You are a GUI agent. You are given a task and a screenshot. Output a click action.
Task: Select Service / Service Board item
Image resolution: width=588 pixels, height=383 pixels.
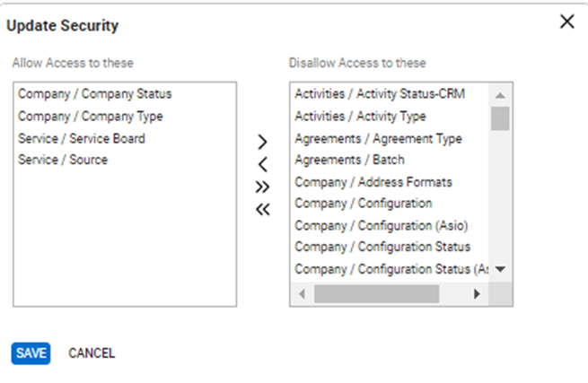tap(81, 138)
